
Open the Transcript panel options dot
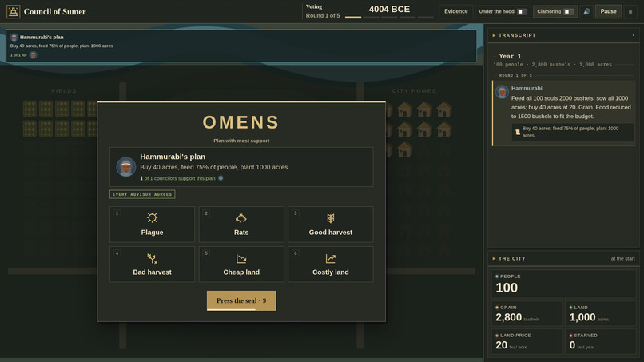coord(634,35)
